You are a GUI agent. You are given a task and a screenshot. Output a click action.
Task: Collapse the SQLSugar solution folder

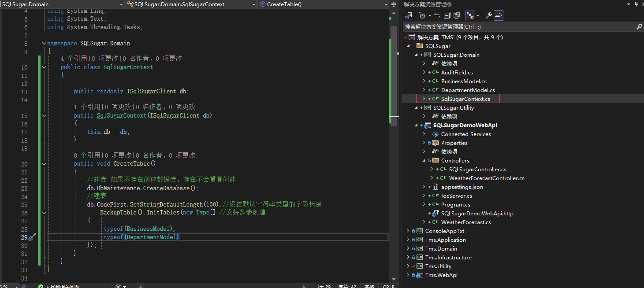(408, 46)
